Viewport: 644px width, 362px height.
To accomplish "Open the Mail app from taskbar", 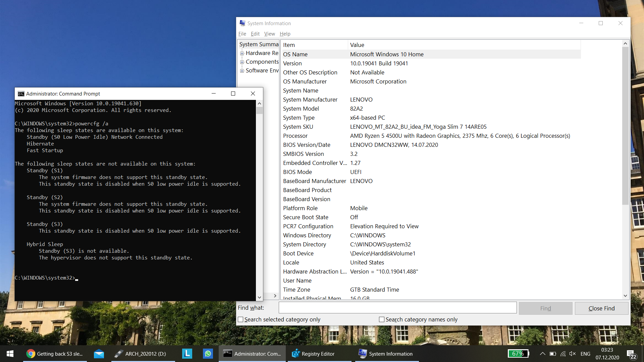I will [99, 354].
